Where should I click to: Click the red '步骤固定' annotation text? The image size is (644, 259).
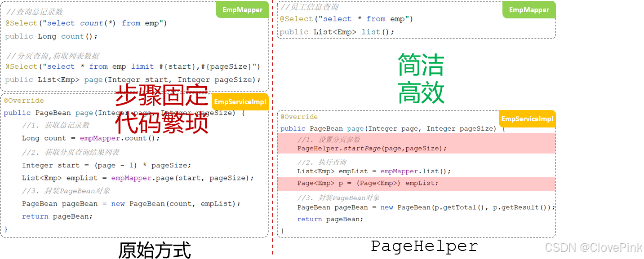click(x=161, y=96)
